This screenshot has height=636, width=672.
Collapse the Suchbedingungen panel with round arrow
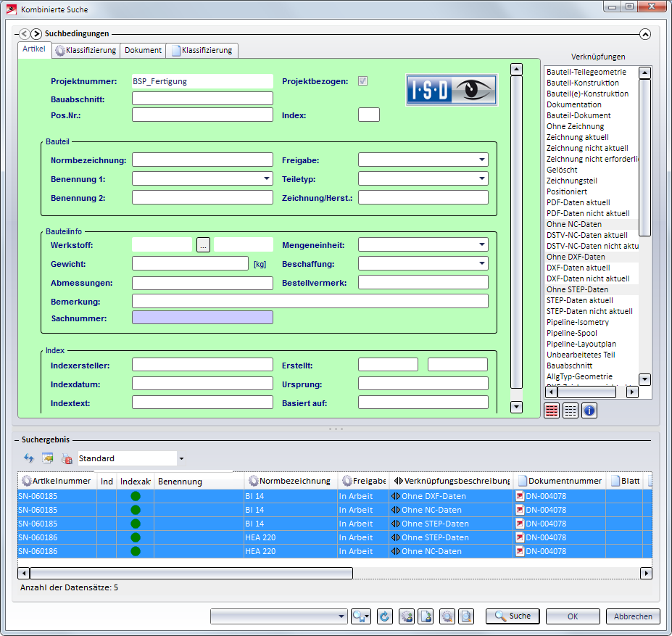(645, 33)
